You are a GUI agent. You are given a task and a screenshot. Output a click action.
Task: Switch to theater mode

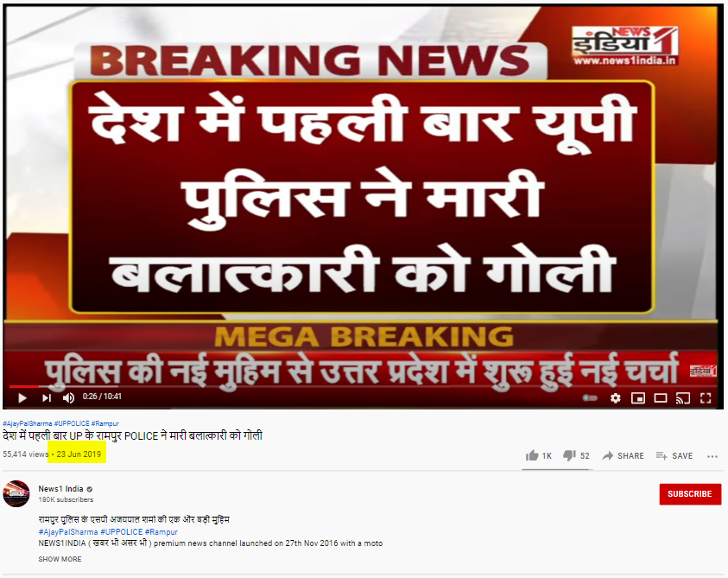coord(661,397)
